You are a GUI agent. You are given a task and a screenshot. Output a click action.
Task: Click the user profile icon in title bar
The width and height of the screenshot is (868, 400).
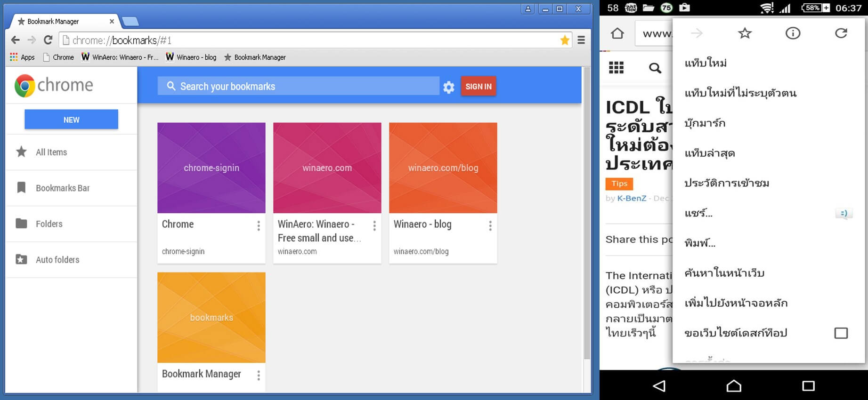[x=528, y=8]
